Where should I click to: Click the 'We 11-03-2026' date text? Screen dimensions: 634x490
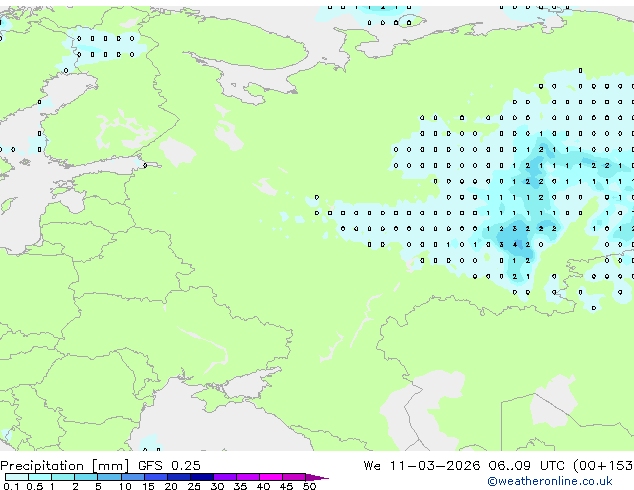pos(422,466)
